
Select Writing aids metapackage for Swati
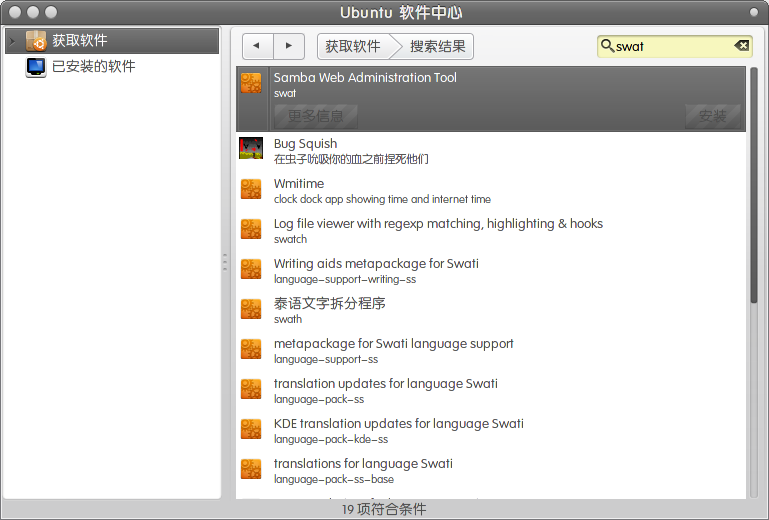[491, 271]
